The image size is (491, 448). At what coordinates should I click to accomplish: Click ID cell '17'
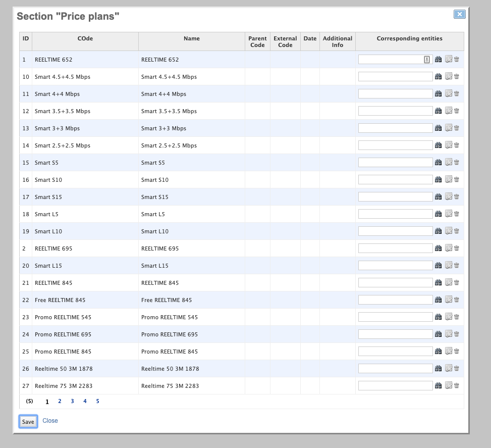[26, 197]
